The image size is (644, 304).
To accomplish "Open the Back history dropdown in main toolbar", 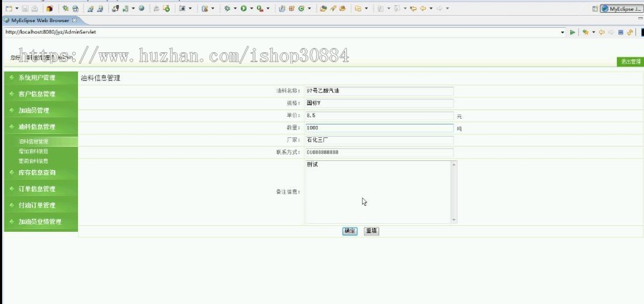I will point(431,8).
